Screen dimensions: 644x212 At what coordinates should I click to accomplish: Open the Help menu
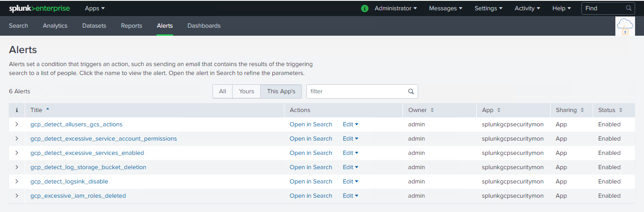[x=561, y=8]
